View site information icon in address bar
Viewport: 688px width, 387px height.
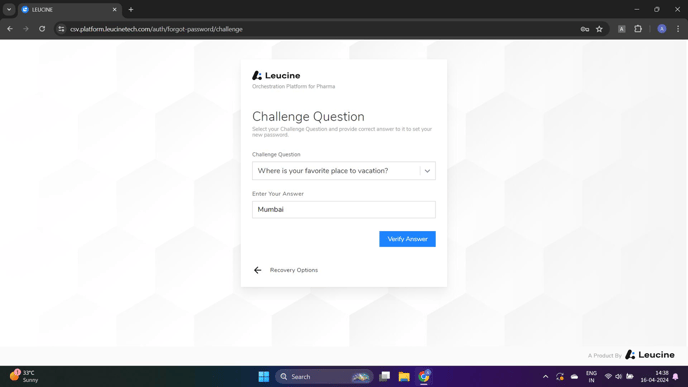[61, 29]
